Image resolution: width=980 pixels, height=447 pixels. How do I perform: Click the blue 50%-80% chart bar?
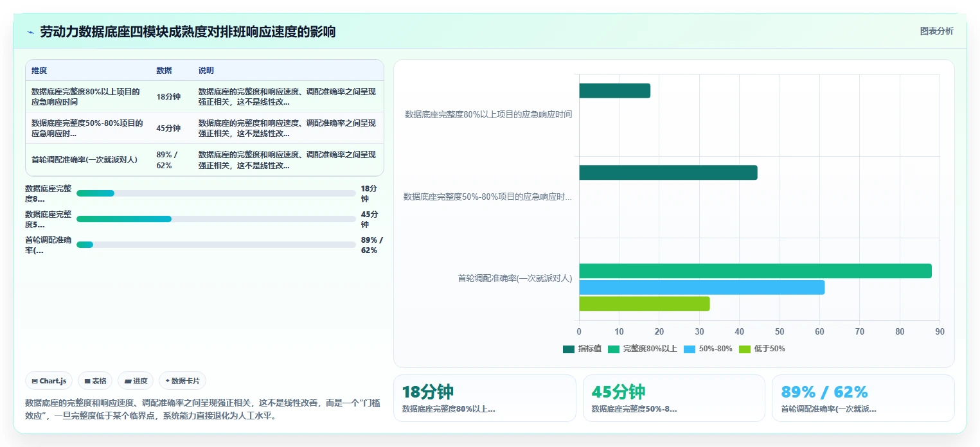click(702, 287)
